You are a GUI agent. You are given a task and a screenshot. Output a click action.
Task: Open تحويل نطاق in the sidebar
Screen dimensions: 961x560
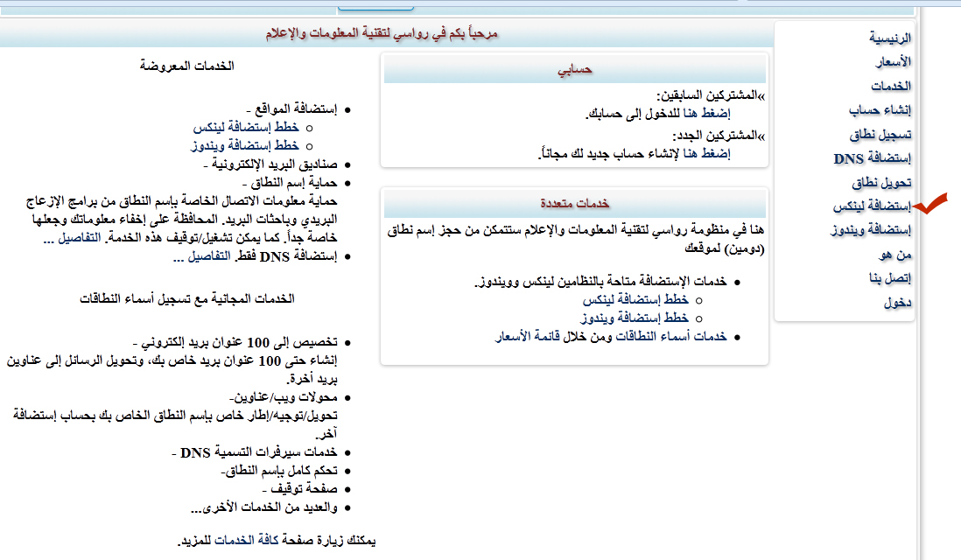(x=881, y=183)
